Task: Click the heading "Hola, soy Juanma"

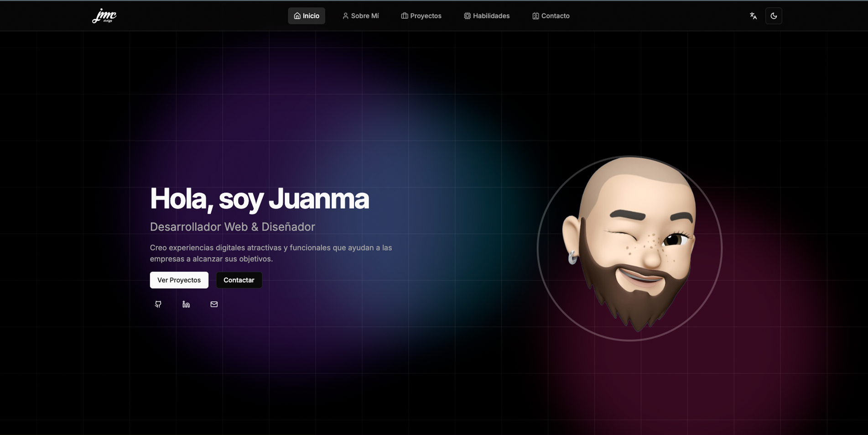Action: [x=260, y=199]
